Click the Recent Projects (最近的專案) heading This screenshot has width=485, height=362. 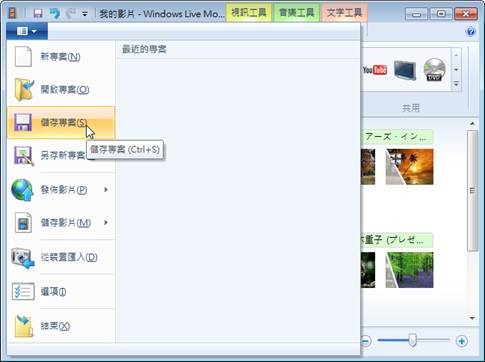(x=144, y=49)
